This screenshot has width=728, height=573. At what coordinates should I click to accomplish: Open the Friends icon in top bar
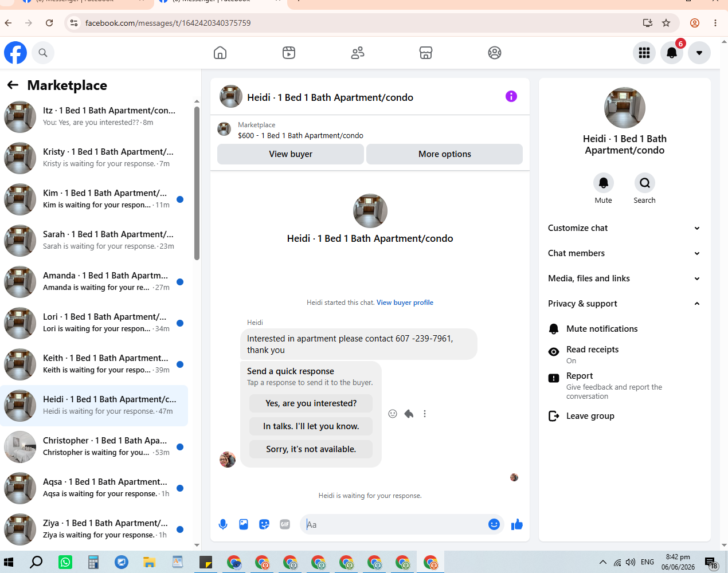pos(358,53)
